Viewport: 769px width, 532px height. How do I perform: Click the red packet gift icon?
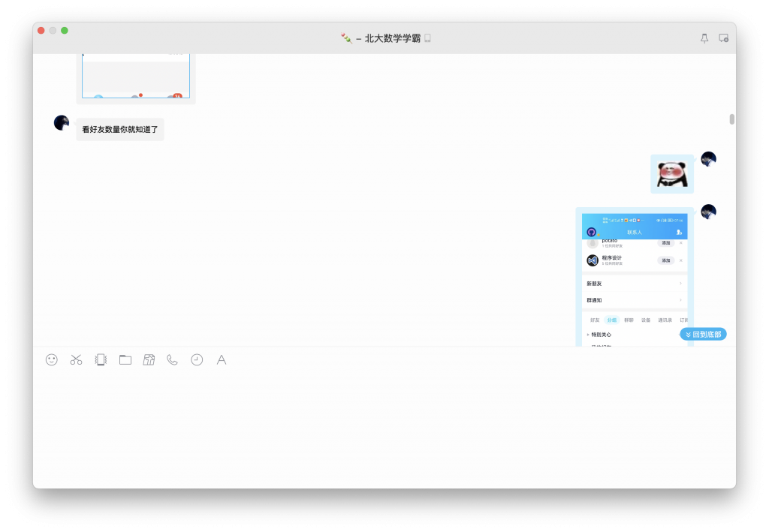pyautogui.click(x=149, y=360)
